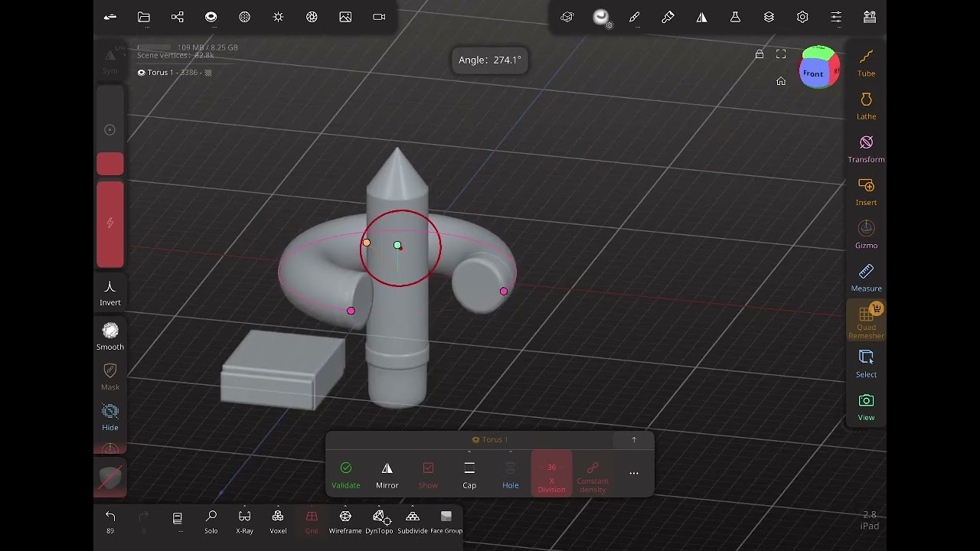Select the Insert tool
Image resolution: width=980 pixels, height=551 pixels.
point(866,191)
